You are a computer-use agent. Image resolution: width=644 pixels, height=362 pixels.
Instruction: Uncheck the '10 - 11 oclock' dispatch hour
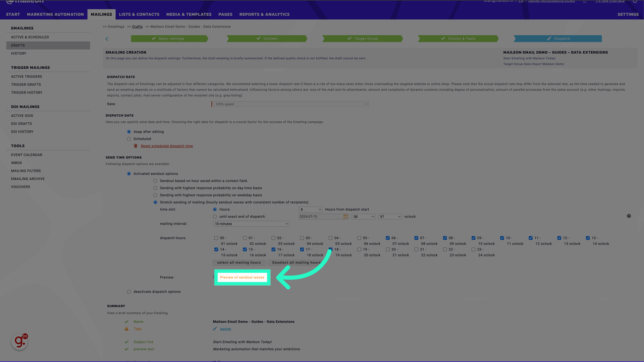(502, 238)
